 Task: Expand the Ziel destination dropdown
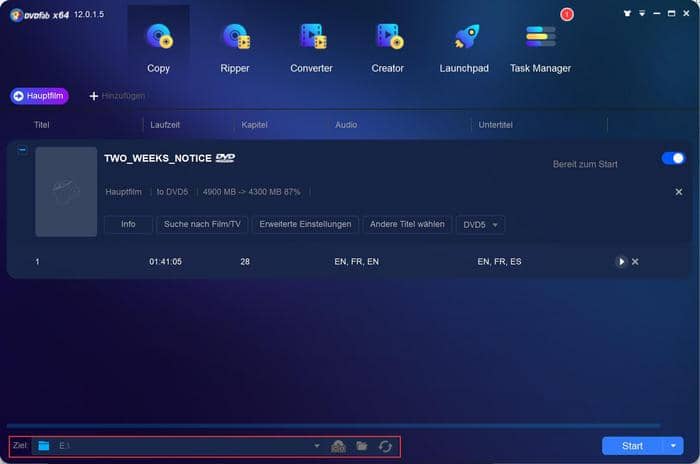point(317,446)
